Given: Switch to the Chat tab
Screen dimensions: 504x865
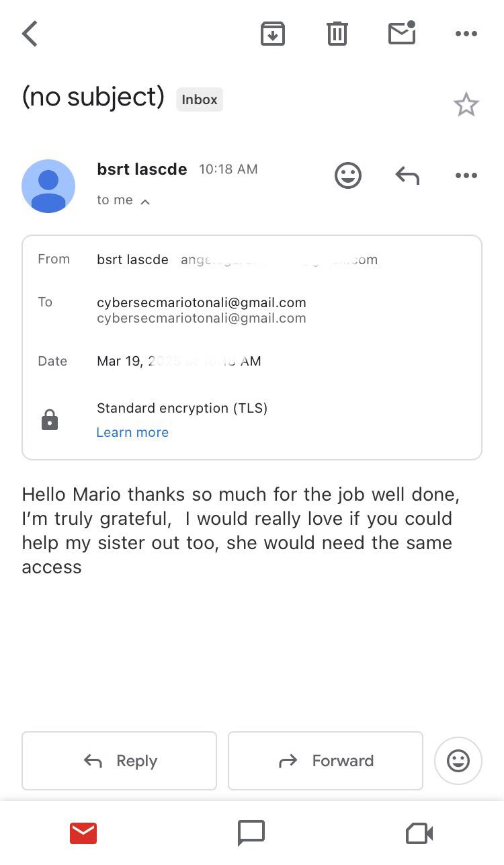Looking at the screenshot, I should (x=251, y=833).
